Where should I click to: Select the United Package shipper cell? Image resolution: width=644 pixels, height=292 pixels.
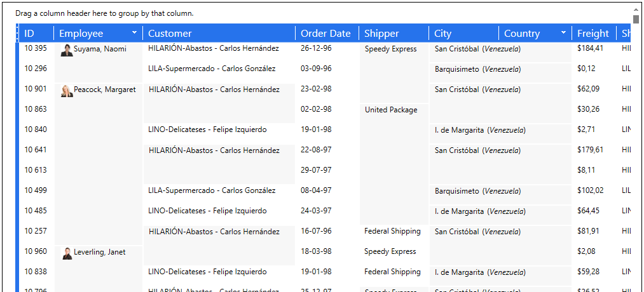tap(391, 110)
